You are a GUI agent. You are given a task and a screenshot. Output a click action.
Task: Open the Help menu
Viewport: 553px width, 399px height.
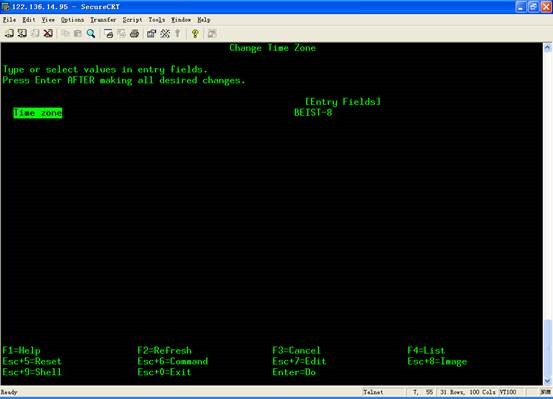203,20
